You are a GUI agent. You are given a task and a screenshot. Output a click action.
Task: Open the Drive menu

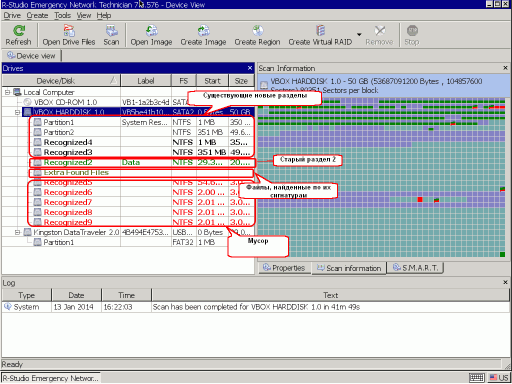click(12, 15)
